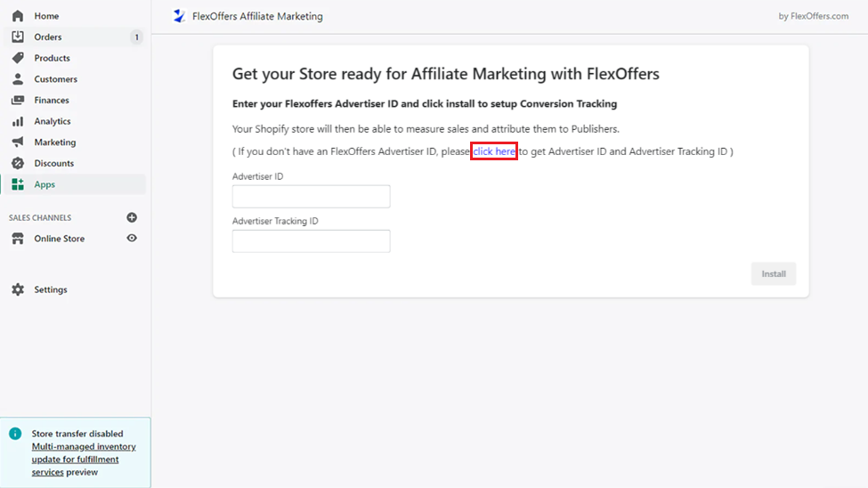The height and width of the screenshot is (488, 868).
Task: Click the Customers person icon
Action: point(18,79)
